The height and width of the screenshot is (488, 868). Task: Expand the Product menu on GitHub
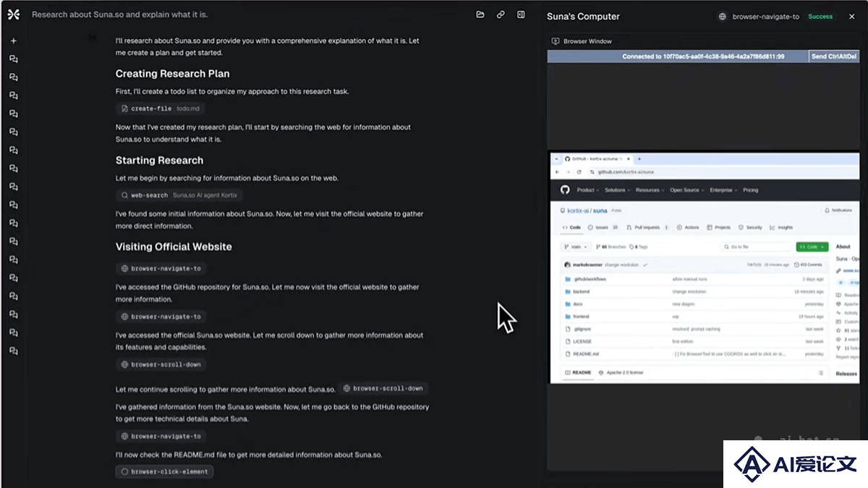point(588,190)
